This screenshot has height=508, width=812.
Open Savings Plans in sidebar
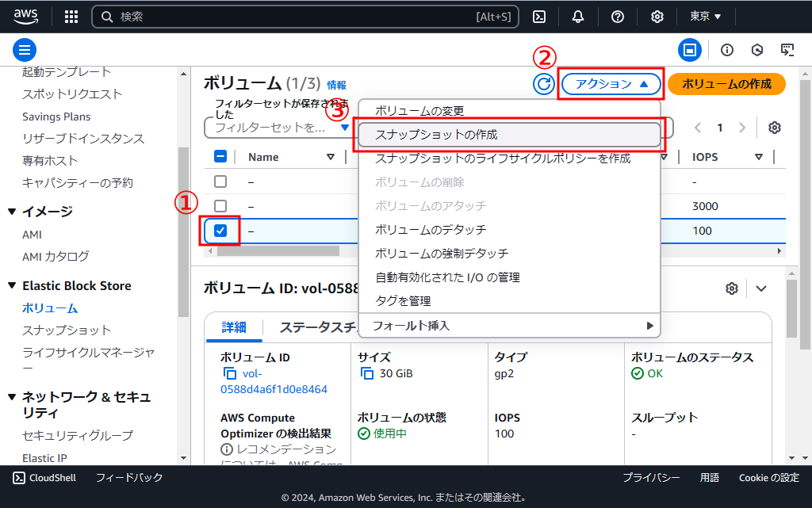click(56, 117)
